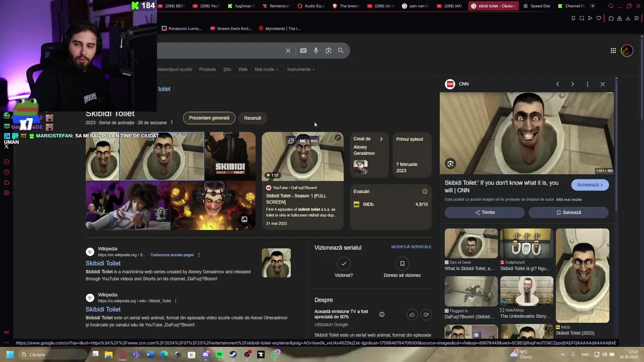Open browser main menu icon

pos(636,19)
